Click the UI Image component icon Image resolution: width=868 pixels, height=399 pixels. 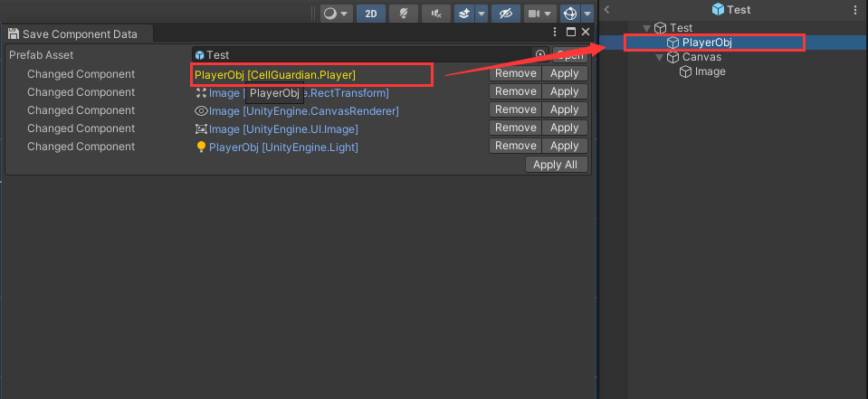pos(201,129)
